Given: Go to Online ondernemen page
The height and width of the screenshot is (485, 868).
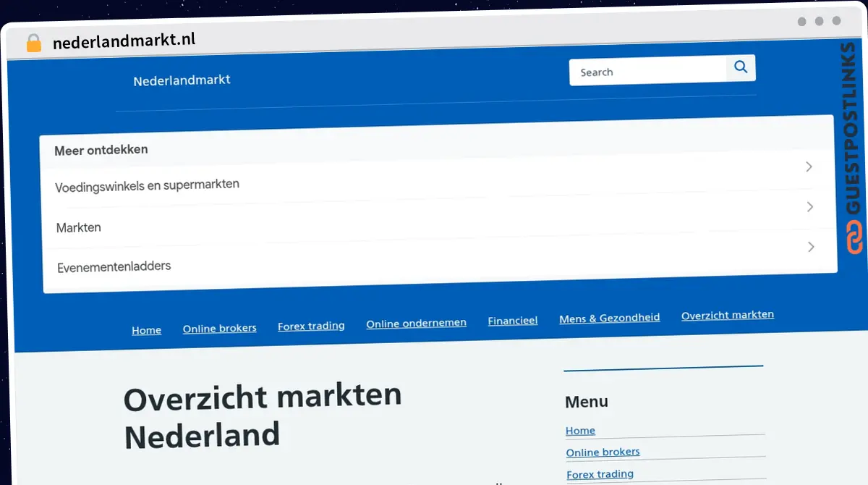Looking at the screenshot, I should pyautogui.click(x=416, y=323).
